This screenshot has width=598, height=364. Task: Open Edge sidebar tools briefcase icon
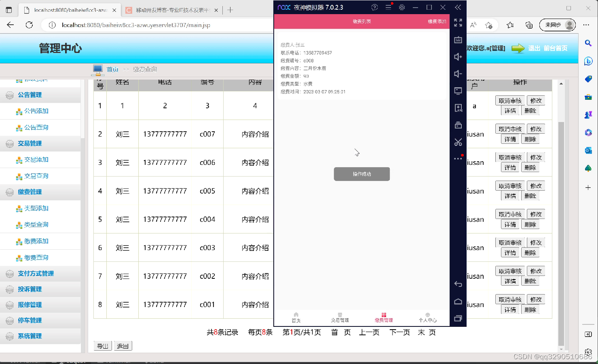(588, 97)
